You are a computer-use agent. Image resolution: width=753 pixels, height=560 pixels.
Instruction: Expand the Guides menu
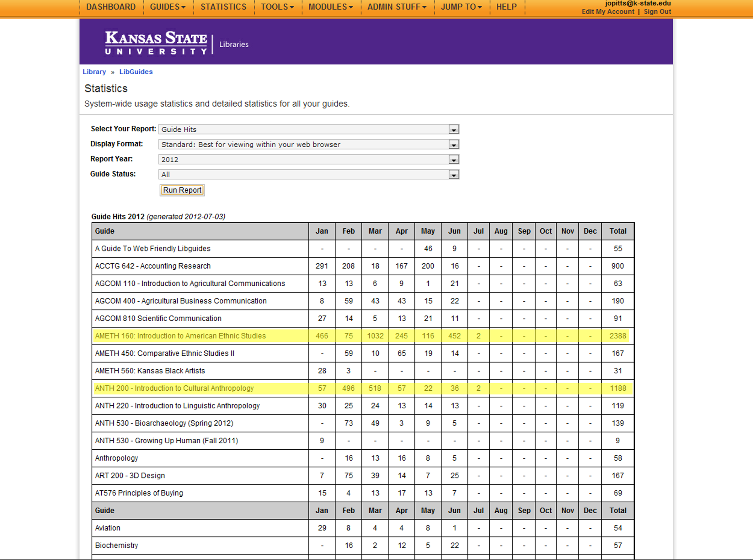pyautogui.click(x=168, y=7)
